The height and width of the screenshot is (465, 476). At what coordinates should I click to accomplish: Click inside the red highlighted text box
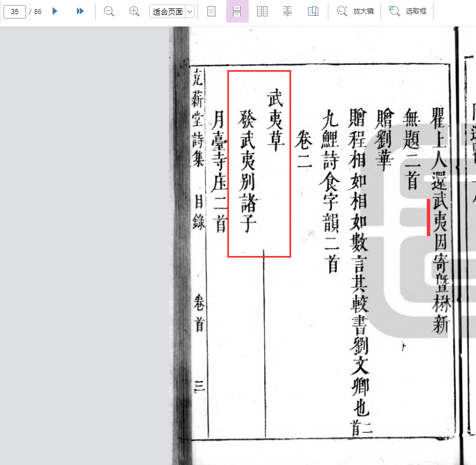pyautogui.click(x=259, y=164)
